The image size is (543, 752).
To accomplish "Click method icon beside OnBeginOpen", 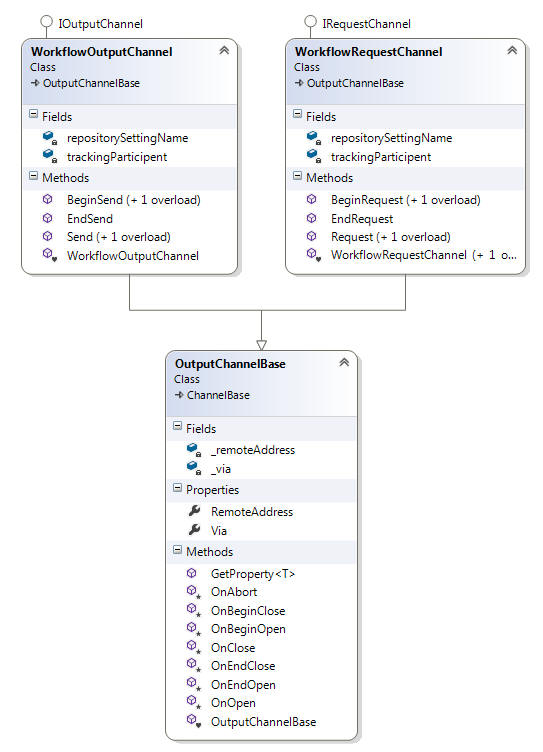I will [193, 628].
